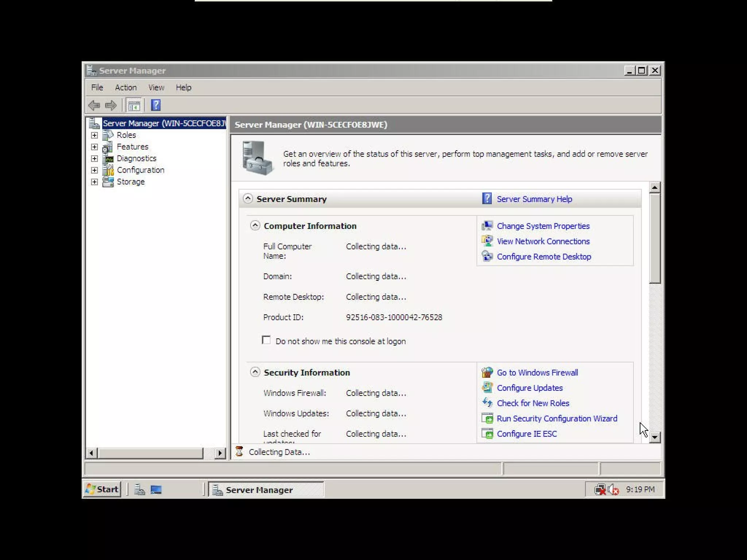Click Show/Hide Console Tree toolbar icon
747x560 pixels.
click(134, 106)
